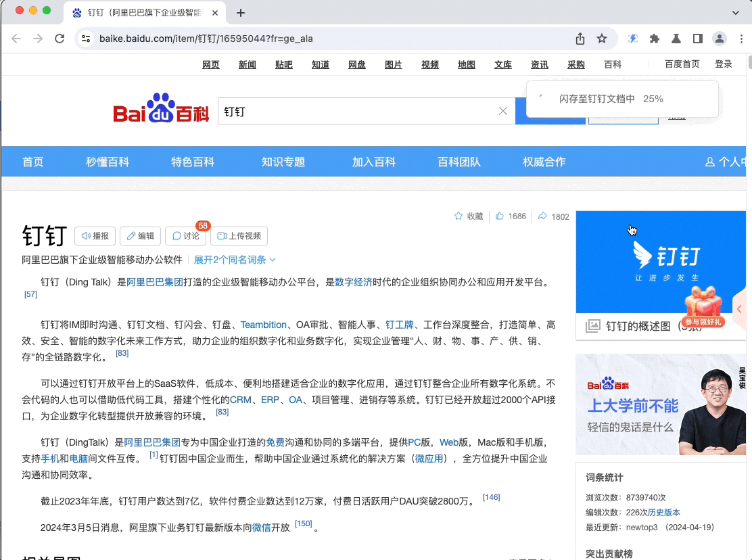Screen dimensions: 752x560
Task: Click the 百度首页 link
Action: pos(682,64)
